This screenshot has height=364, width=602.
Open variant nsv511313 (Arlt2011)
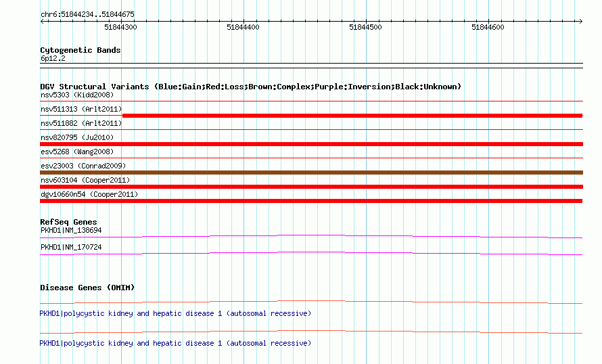(81, 109)
